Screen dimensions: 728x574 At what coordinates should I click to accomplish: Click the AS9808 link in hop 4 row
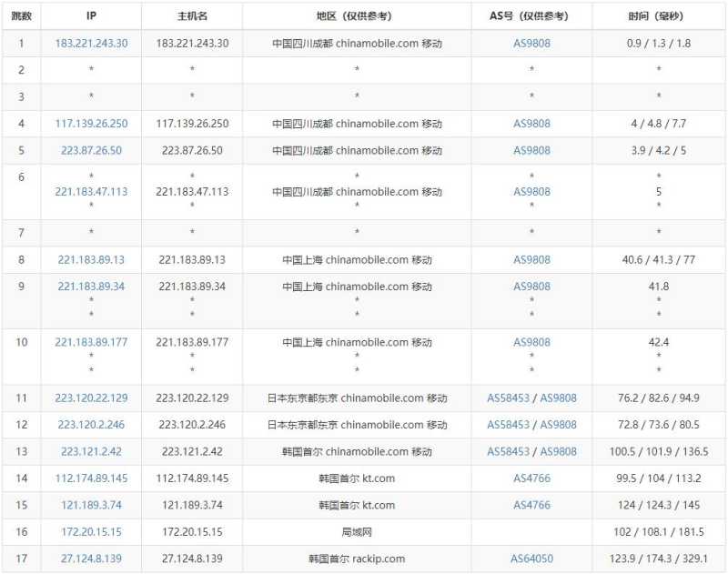(531, 124)
